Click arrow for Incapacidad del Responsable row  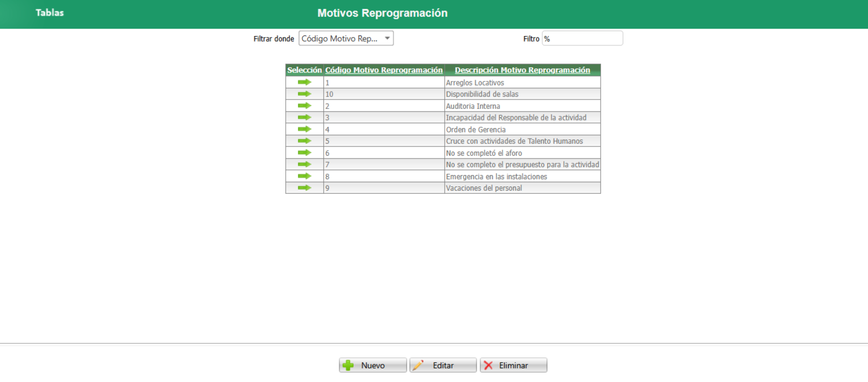tap(304, 117)
